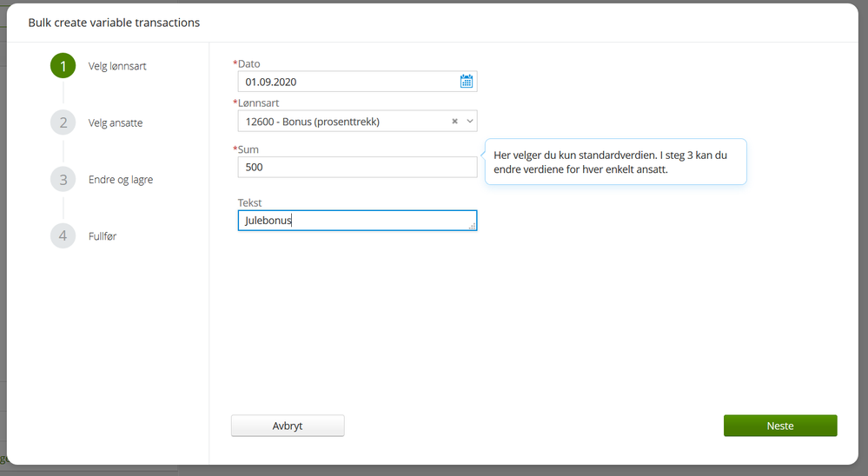This screenshot has height=476, width=868.
Task: Click the Bulk create variable transactions title
Action: (x=114, y=23)
